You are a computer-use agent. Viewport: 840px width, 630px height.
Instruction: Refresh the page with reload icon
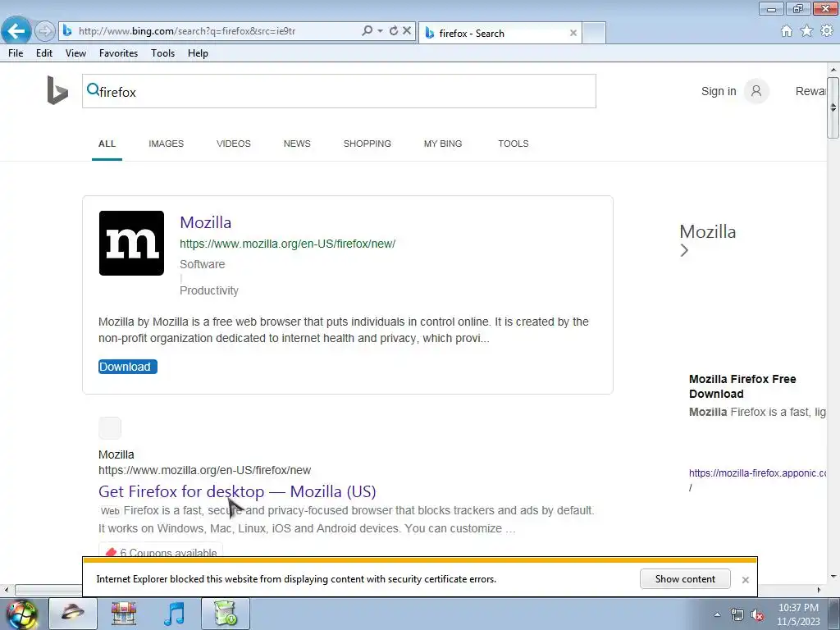click(394, 30)
